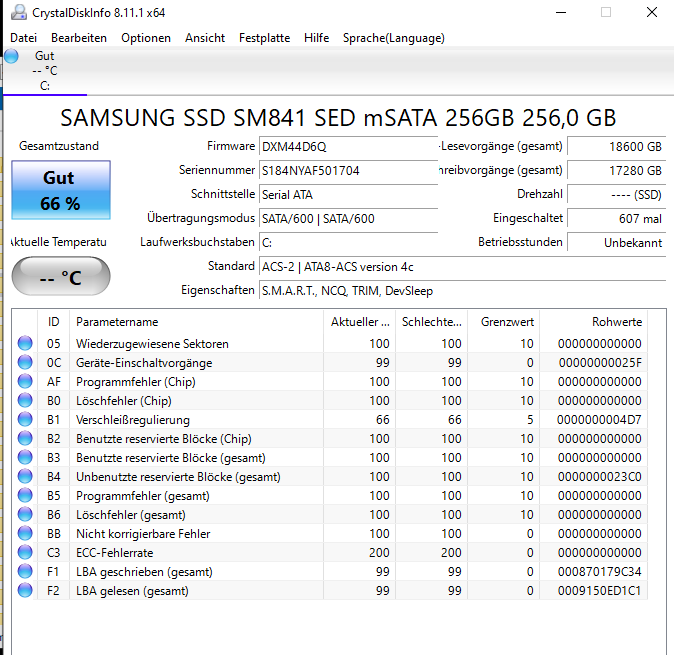
Task: Click raw value 00000000025F
Action: point(600,363)
